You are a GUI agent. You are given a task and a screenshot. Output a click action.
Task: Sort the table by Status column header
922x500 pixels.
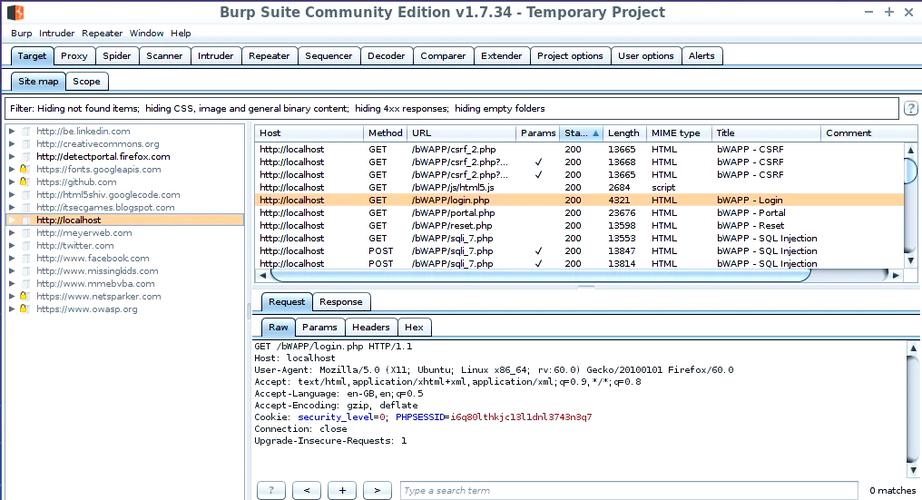pyautogui.click(x=581, y=133)
